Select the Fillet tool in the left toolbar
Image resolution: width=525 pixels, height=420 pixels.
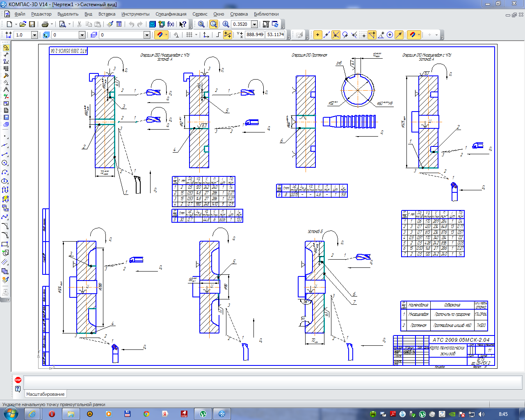tap(5, 235)
